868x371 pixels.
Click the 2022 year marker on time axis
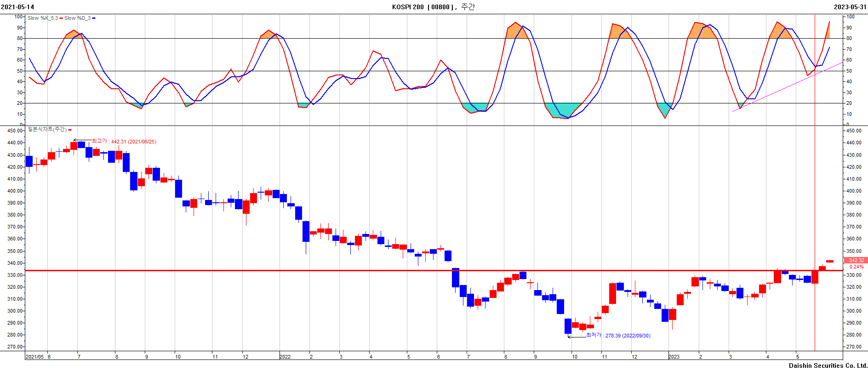click(285, 357)
